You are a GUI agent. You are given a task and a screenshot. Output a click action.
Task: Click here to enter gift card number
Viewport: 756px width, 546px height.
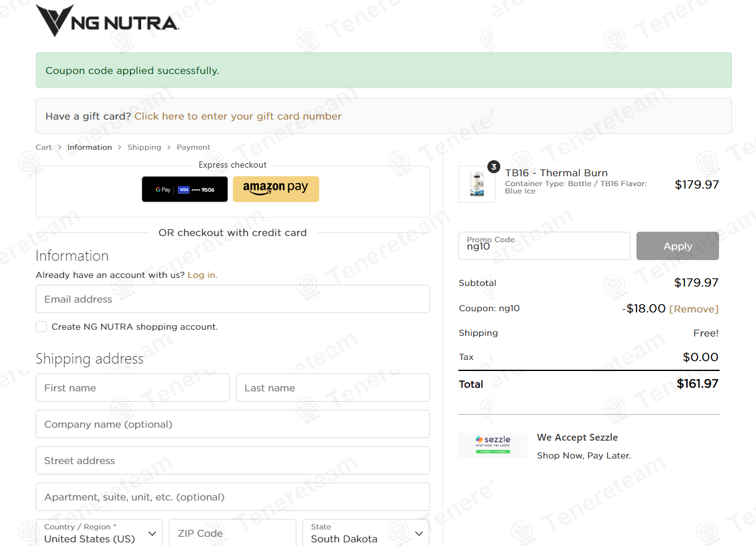click(238, 116)
